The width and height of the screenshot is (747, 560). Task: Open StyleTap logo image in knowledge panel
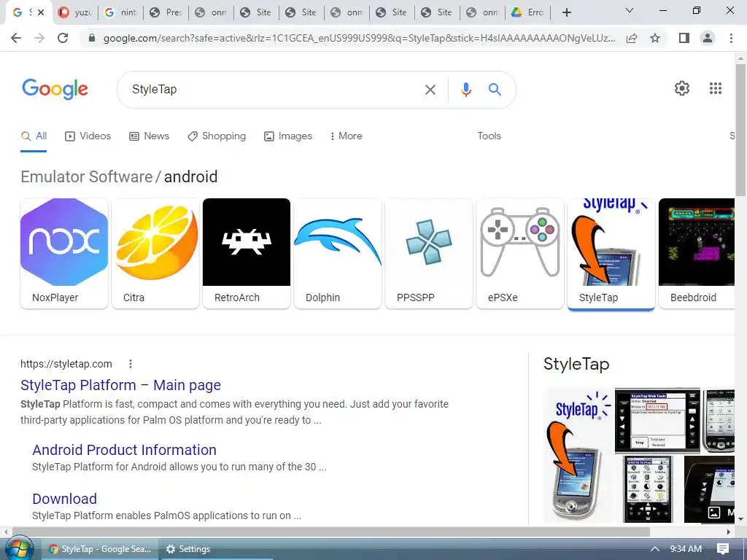click(x=578, y=455)
